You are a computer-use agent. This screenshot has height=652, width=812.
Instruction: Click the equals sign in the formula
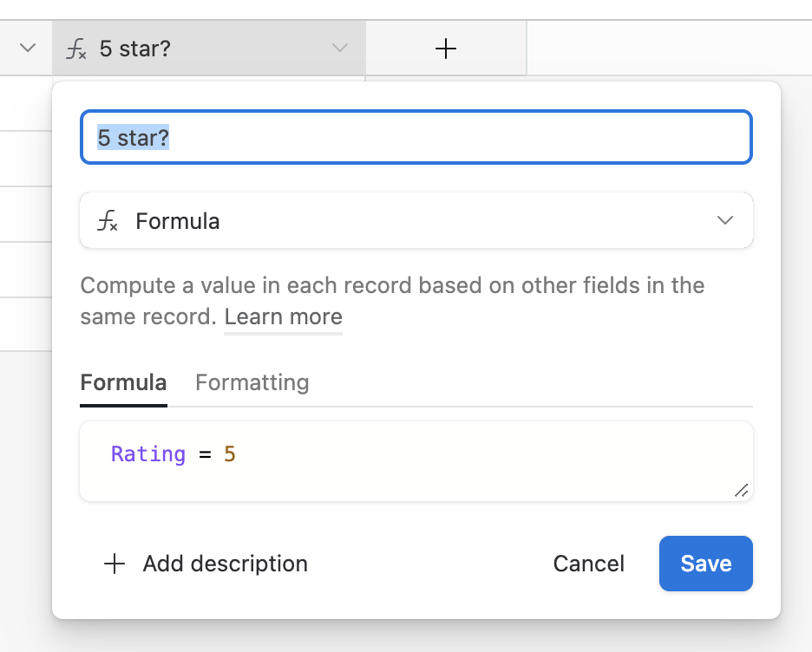205,455
